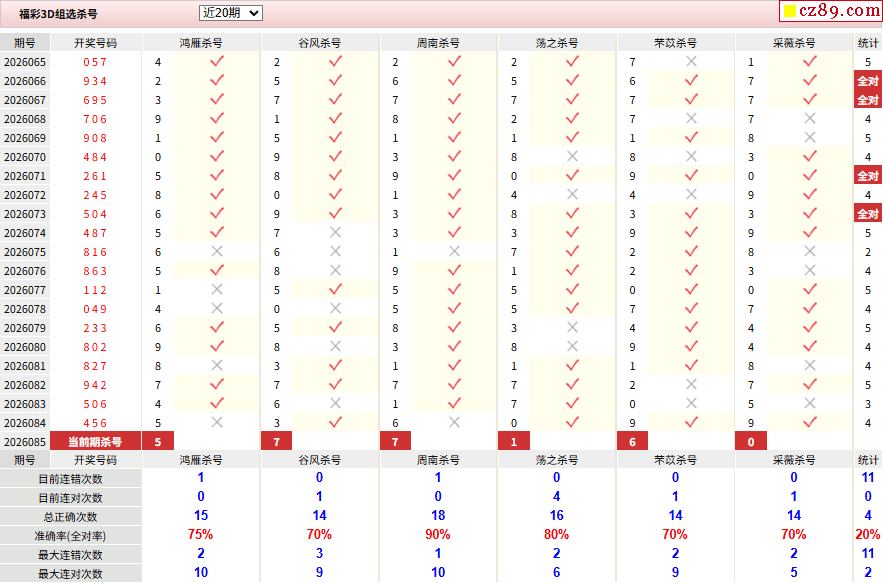Click the 采薇杀号 cross mark in row 2026083
The image size is (883, 583).
[810, 404]
